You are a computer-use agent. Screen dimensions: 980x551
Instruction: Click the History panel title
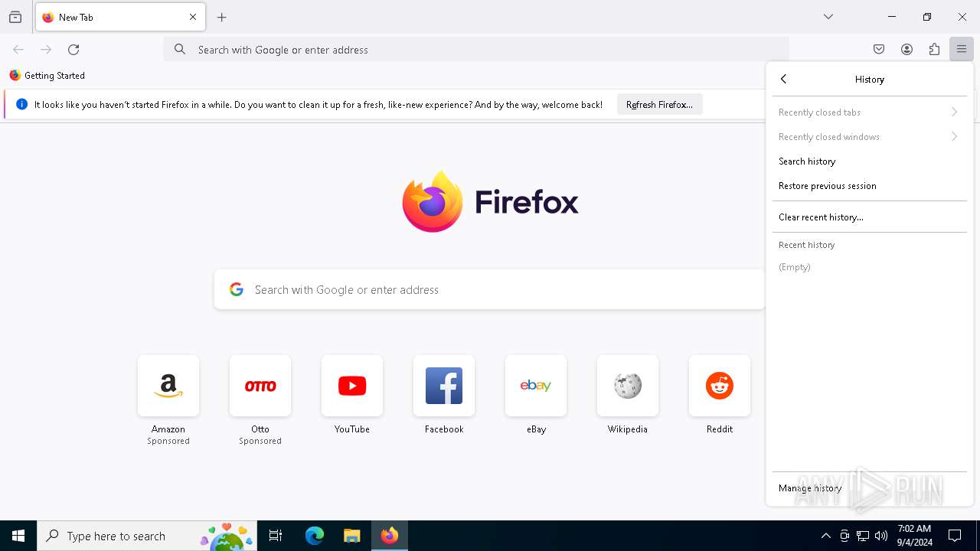(x=869, y=80)
